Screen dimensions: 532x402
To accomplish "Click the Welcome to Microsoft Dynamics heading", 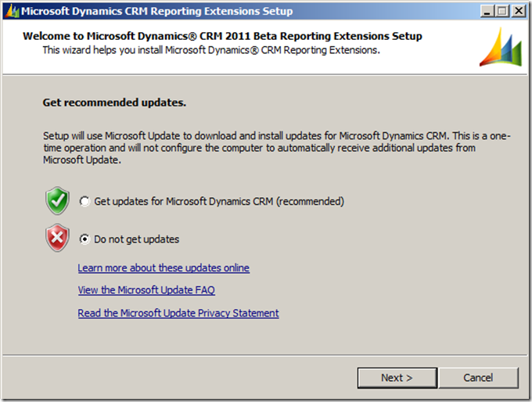I will pos(222,36).
